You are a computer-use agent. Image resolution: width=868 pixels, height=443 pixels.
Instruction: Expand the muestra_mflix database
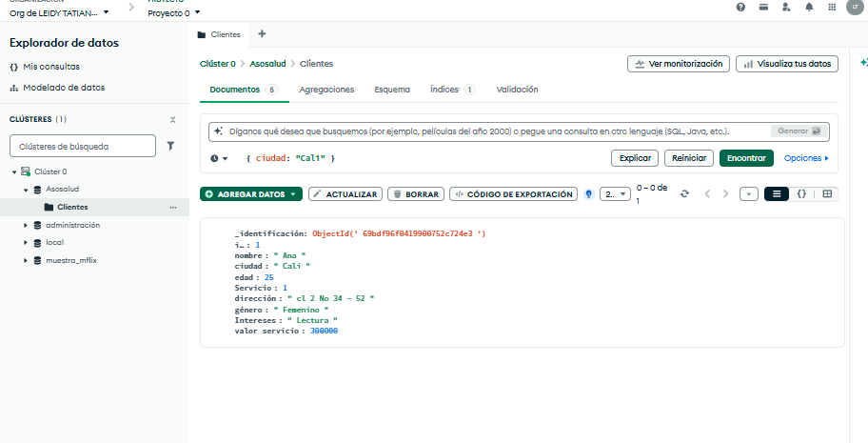pos(26,260)
